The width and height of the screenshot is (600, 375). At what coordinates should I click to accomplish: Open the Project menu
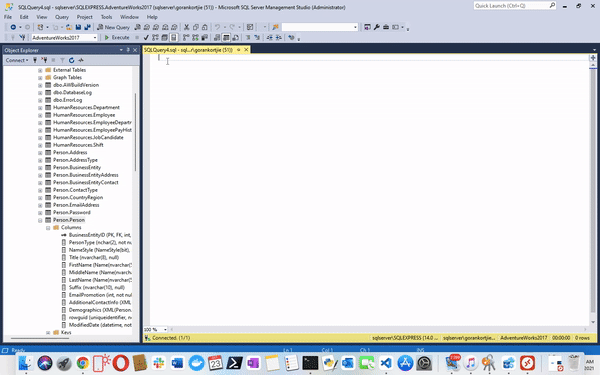85,17
